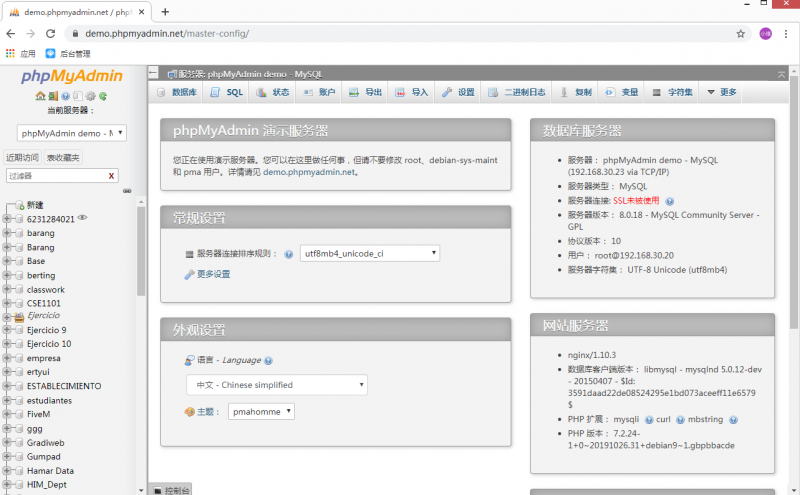Open the 导出 tab
The height and width of the screenshot is (495, 800).
tap(365, 92)
